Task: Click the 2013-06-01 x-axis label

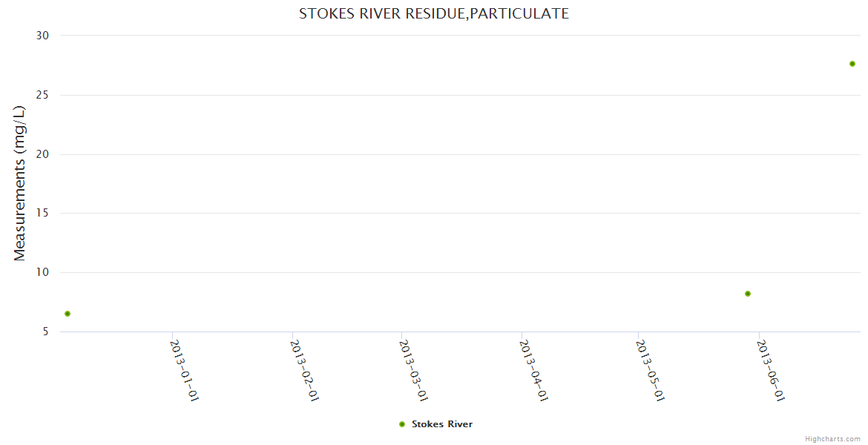Action: (x=770, y=370)
